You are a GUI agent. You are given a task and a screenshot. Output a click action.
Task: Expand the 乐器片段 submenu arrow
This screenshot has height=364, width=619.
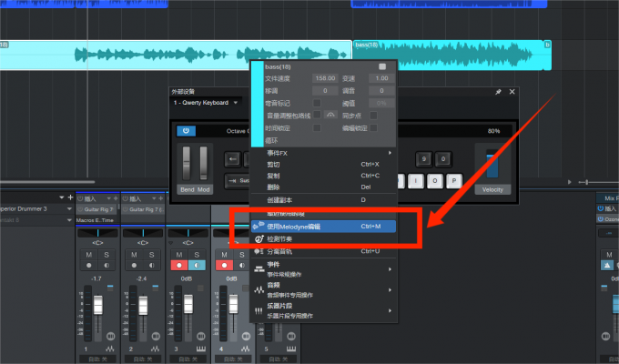[390, 310]
